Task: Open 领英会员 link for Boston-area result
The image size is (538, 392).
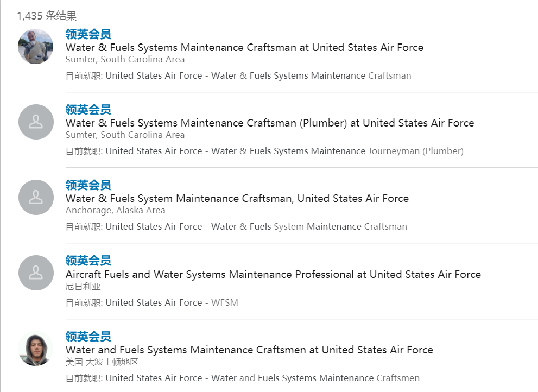Action: [88, 337]
